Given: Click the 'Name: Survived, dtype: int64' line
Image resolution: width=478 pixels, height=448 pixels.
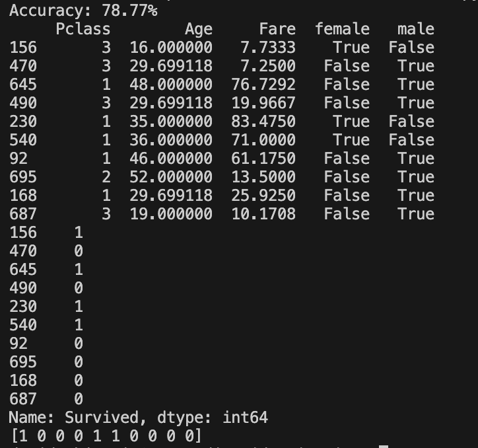Looking at the screenshot, I should [x=138, y=418].
